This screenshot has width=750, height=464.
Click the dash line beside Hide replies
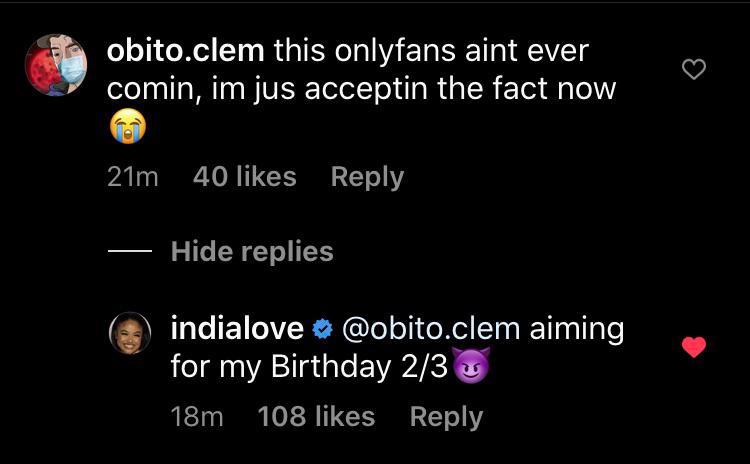(129, 251)
